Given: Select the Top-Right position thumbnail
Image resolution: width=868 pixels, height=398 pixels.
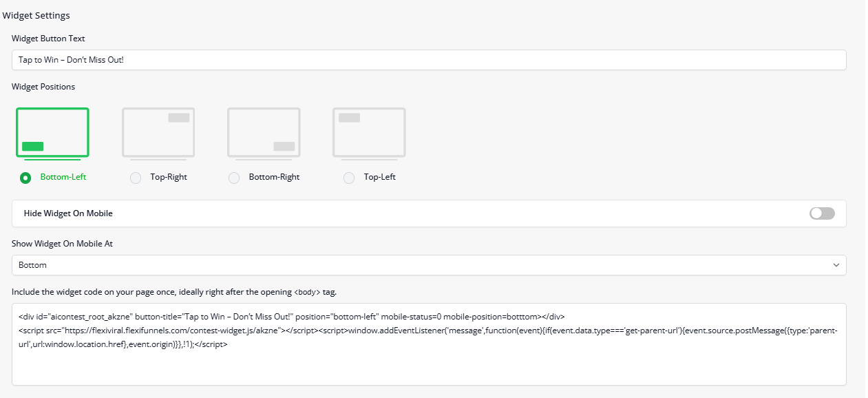Looking at the screenshot, I should (158, 133).
